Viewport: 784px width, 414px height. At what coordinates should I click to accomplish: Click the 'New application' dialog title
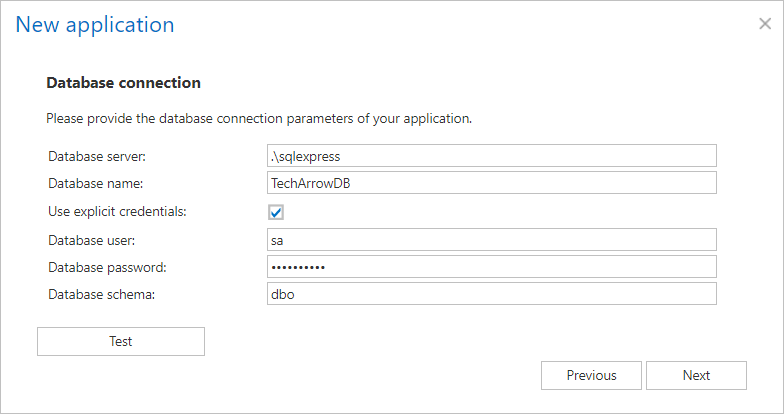point(95,25)
